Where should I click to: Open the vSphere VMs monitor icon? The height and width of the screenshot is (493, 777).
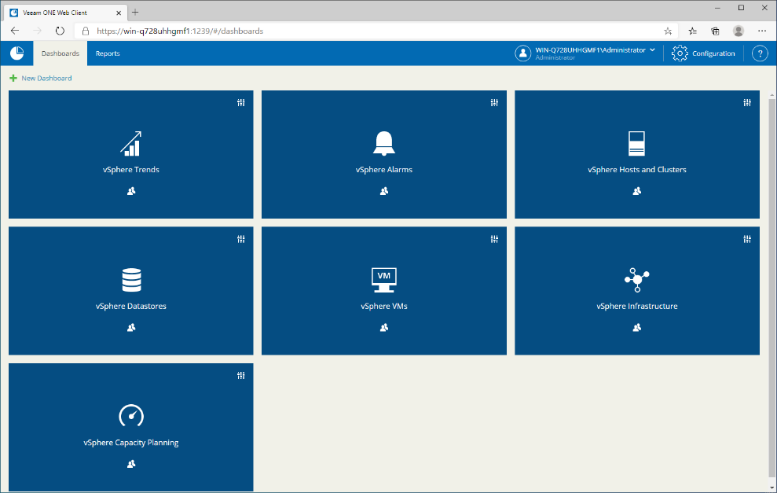pos(384,280)
